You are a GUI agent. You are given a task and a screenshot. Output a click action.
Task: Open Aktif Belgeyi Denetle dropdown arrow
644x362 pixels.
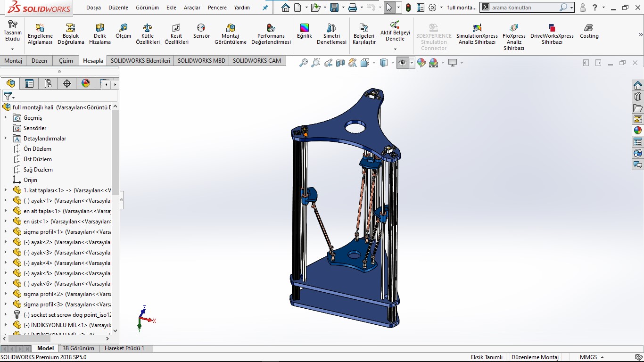tap(395, 49)
